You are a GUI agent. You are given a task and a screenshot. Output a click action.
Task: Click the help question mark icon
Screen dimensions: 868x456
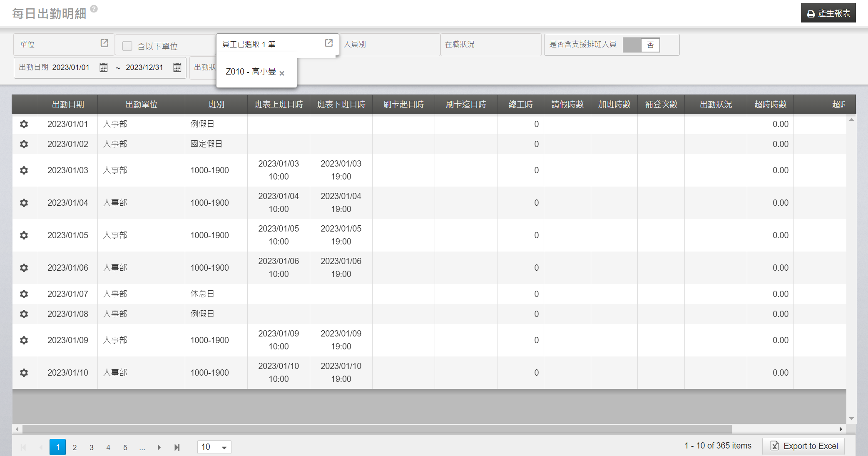click(x=94, y=9)
